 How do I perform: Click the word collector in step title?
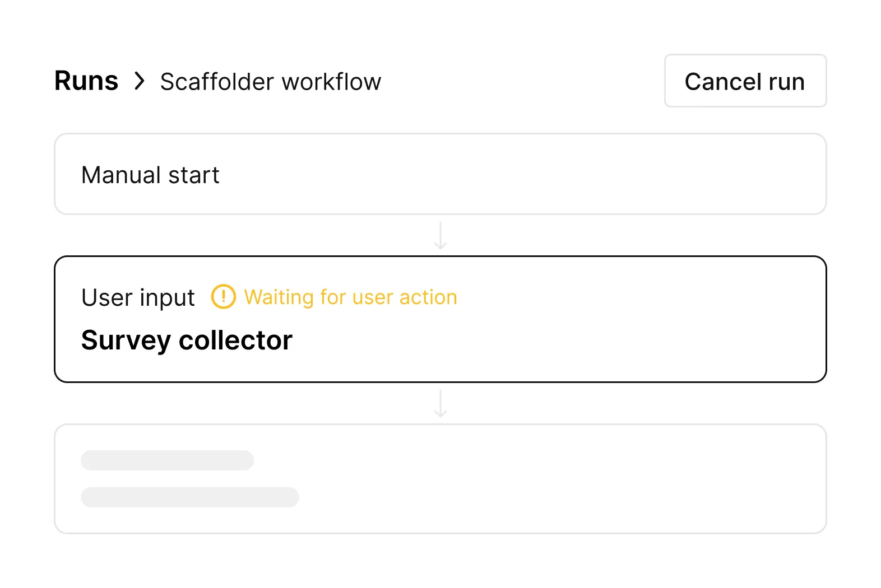235,340
